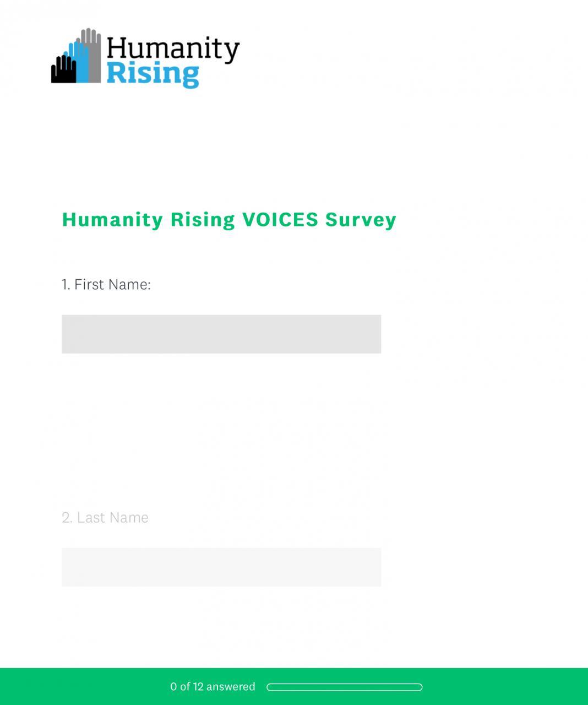588x705 pixels.
Task: Click the left end of the progress bar
Action: pos(270,687)
